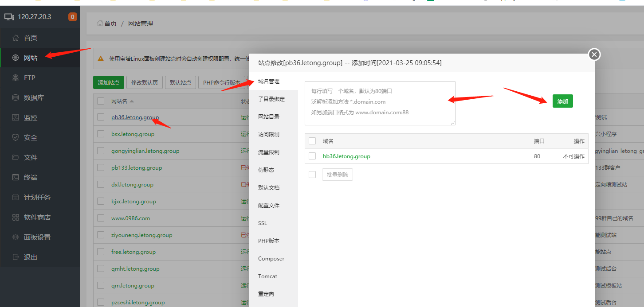The image size is (644, 307).
Task: Click the globe icon next to 网站
Action: [16, 58]
